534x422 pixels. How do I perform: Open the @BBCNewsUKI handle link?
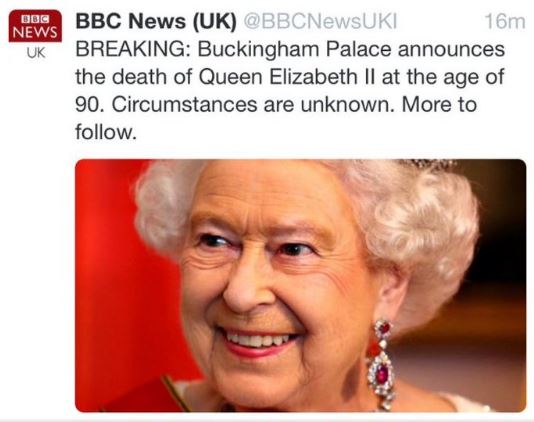click(320, 21)
